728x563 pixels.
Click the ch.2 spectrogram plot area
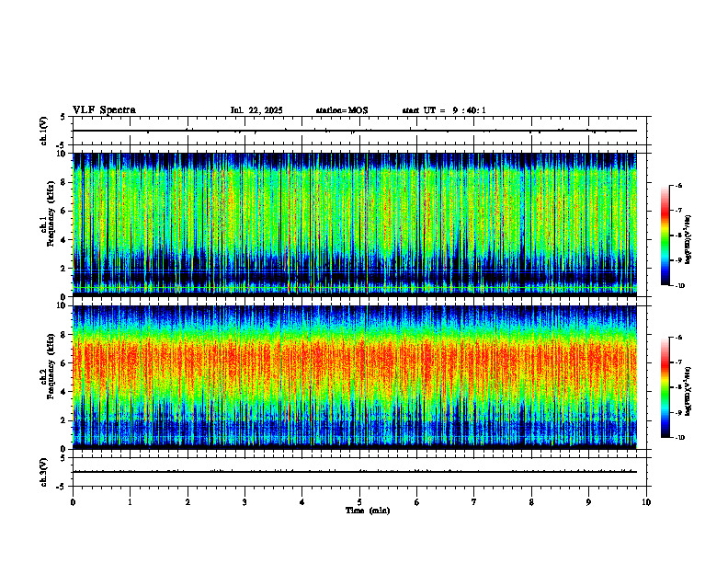click(355, 377)
